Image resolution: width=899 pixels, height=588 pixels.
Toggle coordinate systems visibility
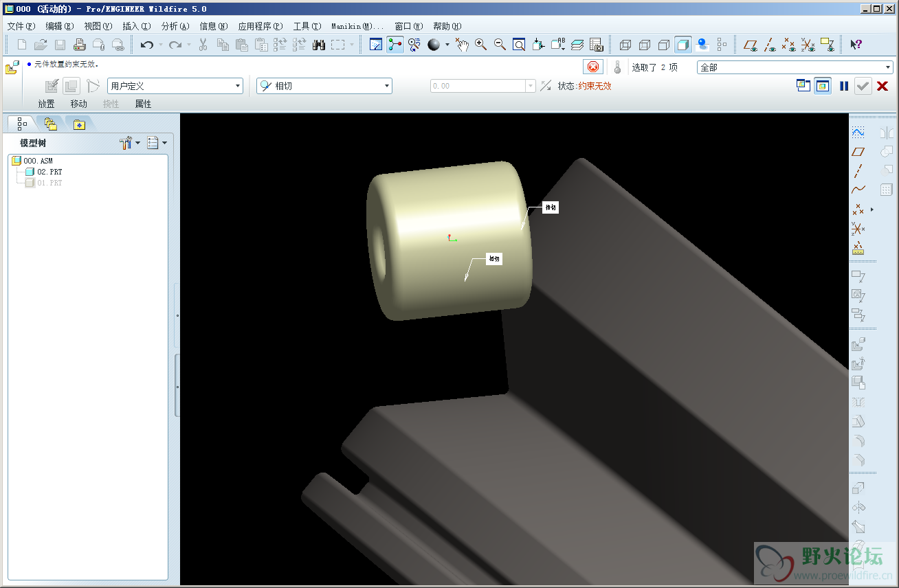808,45
